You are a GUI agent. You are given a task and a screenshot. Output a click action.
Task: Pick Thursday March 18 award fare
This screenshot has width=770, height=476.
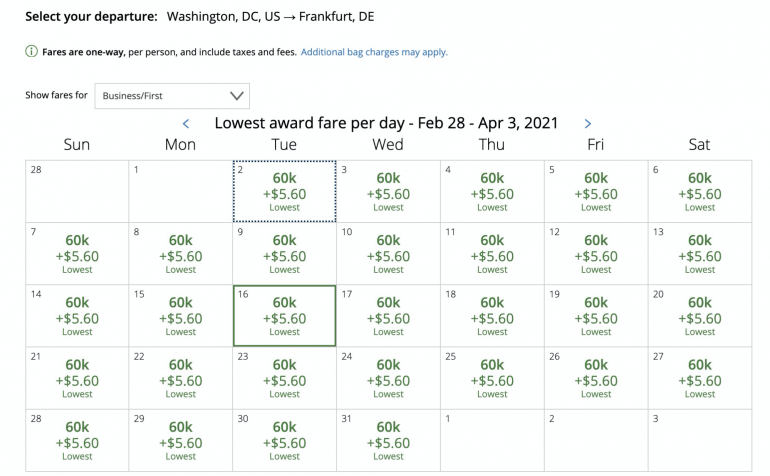pyautogui.click(x=492, y=316)
